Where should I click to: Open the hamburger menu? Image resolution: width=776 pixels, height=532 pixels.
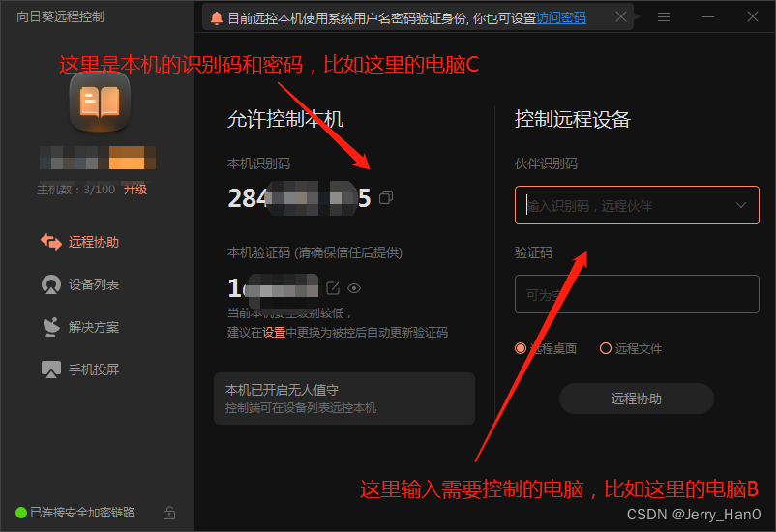click(664, 17)
